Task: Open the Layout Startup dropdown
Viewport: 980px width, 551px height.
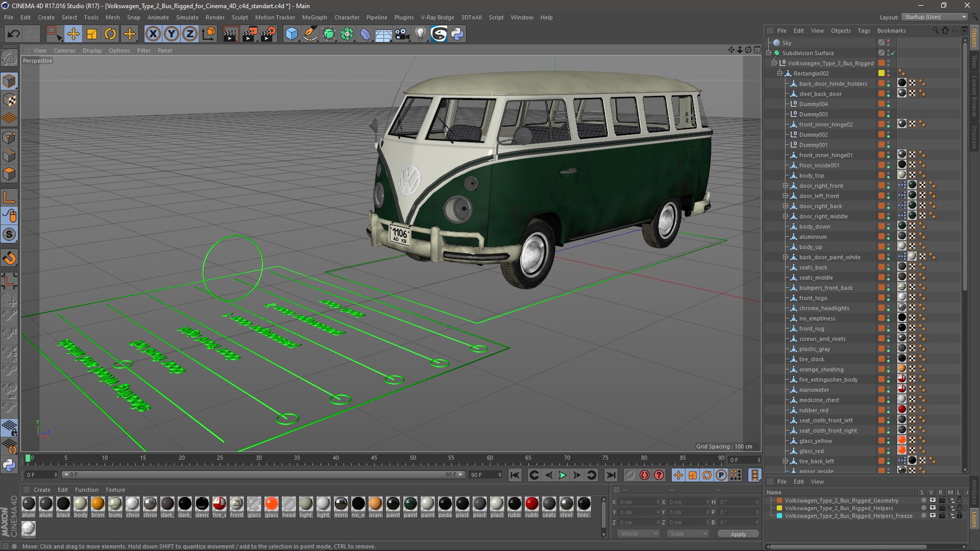Action: 935,17
